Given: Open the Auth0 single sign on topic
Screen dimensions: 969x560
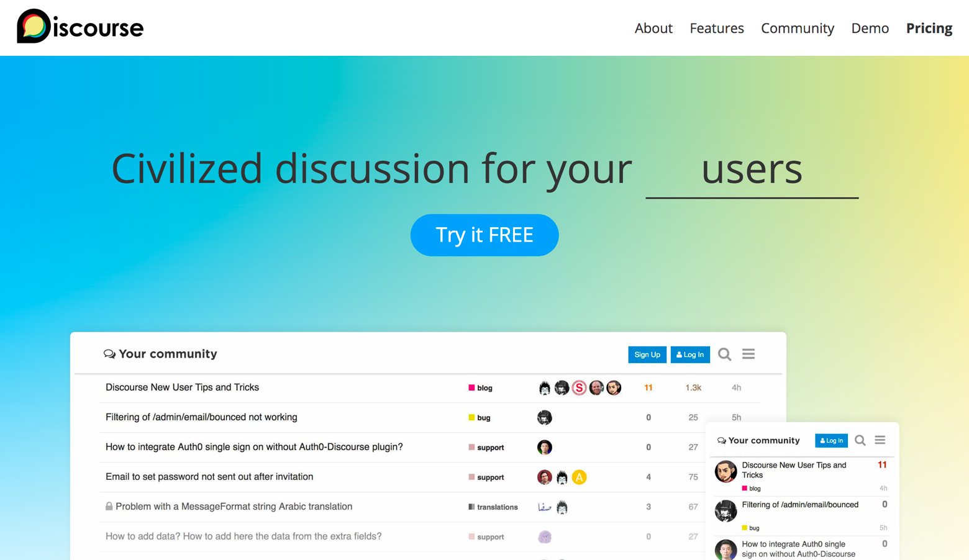Looking at the screenshot, I should pos(254,447).
